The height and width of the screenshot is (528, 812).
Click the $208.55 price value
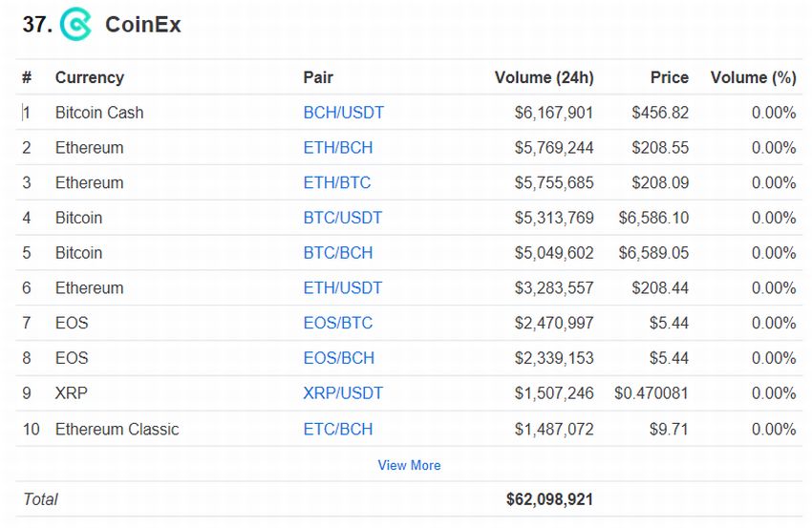coord(660,148)
